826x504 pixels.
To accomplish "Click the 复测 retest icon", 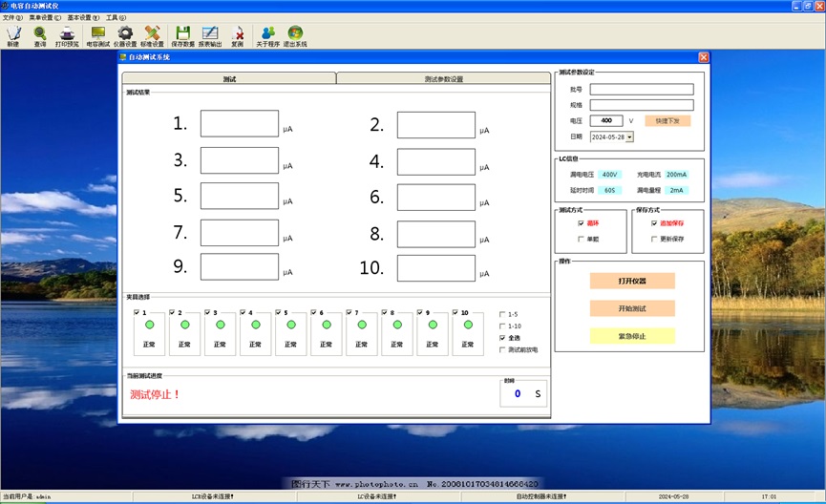I will coord(238,34).
